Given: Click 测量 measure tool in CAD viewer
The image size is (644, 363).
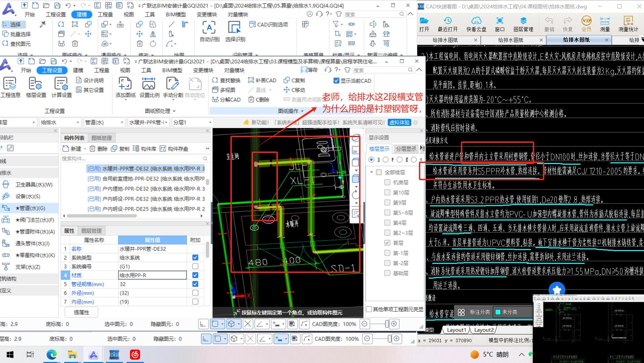Looking at the screenshot, I should 605,24.
